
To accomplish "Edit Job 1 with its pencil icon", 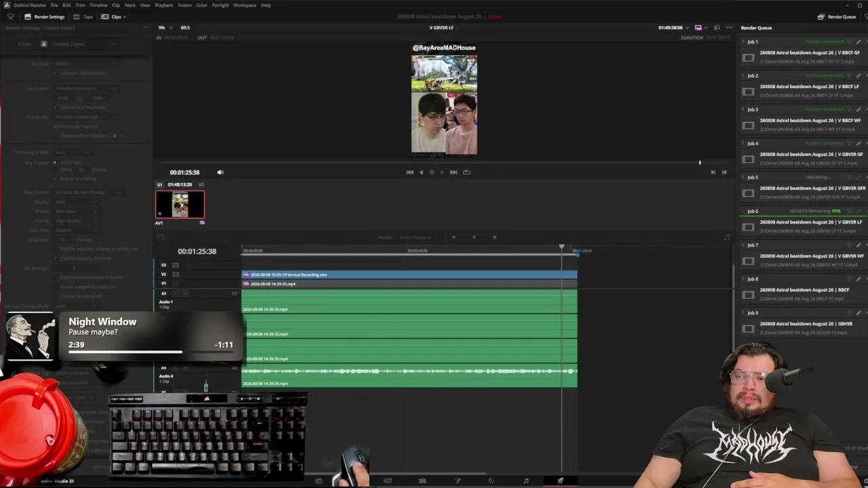I will click(859, 42).
